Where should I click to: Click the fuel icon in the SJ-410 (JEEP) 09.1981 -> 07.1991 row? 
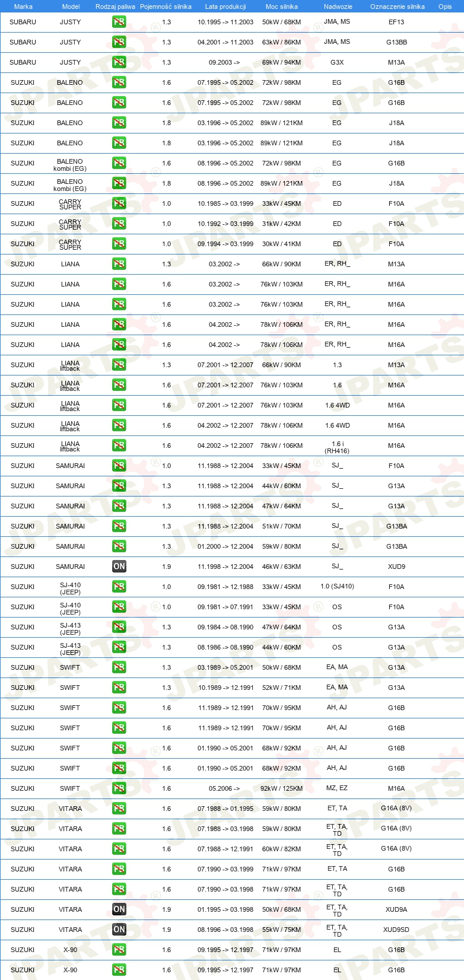(119, 607)
